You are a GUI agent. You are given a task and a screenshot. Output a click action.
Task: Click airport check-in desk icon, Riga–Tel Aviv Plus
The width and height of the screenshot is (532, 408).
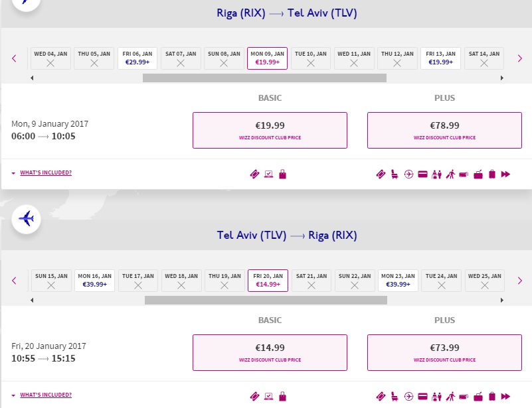(x=436, y=174)
